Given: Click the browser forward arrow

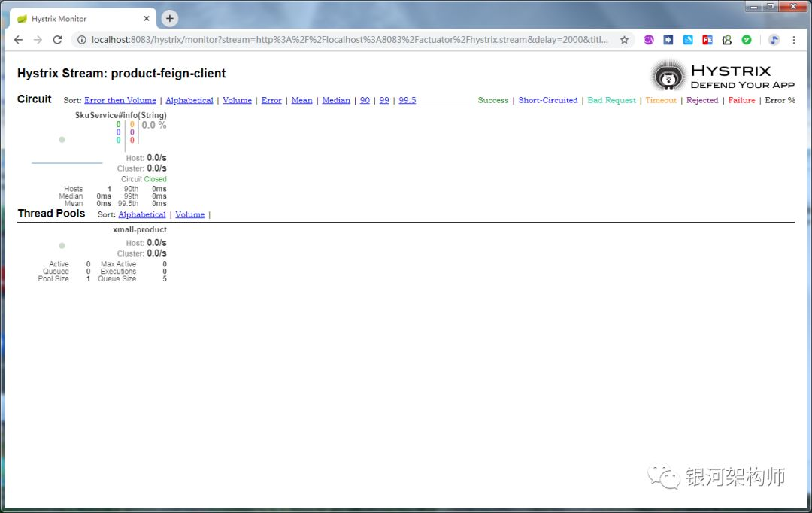Looking at the screenshot, I should coord(38,40).
